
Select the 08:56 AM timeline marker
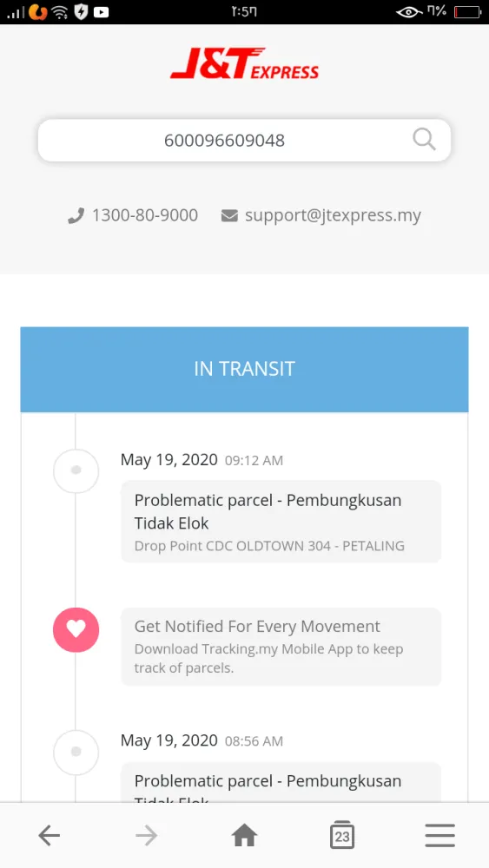click(76, 752)
